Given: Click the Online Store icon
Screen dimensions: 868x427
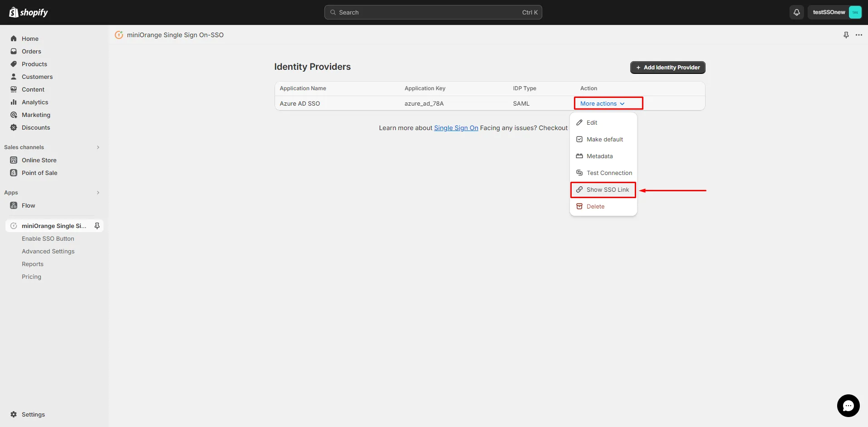Looking at the screenshot, I should pyautogui.click(x=14, y=160).
